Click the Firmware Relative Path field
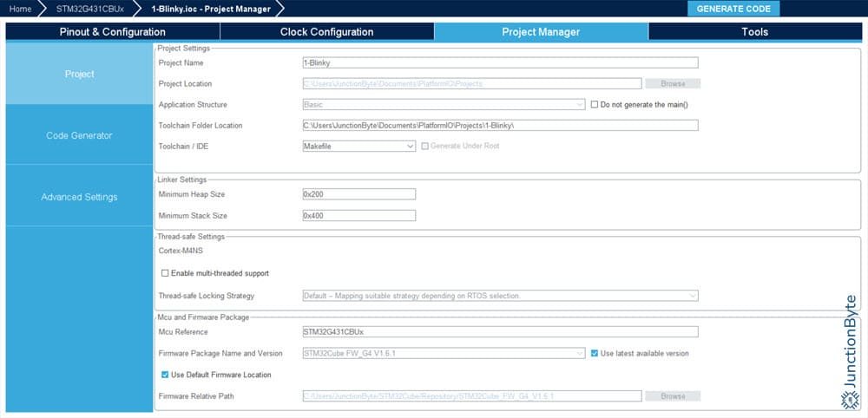 471,395
